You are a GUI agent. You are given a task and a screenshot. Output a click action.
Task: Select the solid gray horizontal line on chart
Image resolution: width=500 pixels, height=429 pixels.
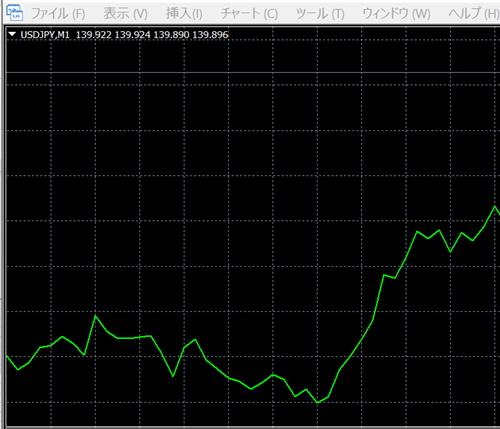[253, 72]
